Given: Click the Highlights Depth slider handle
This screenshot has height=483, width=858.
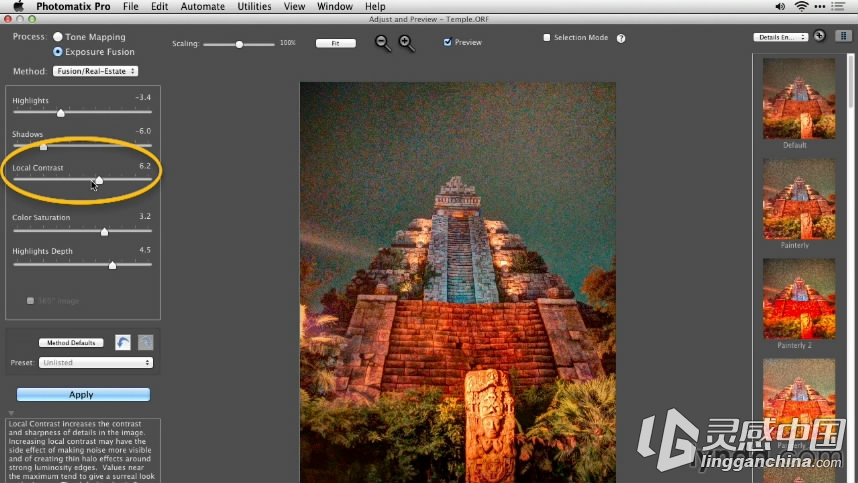Looking at the screenshot, I should [x=112, y=265].
